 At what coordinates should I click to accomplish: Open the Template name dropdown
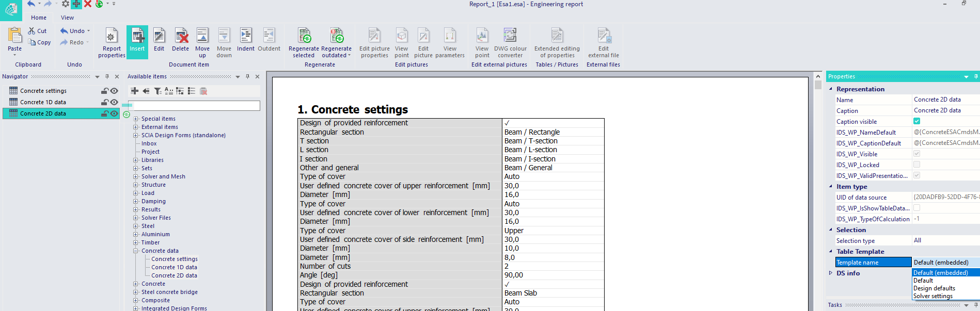946,262
